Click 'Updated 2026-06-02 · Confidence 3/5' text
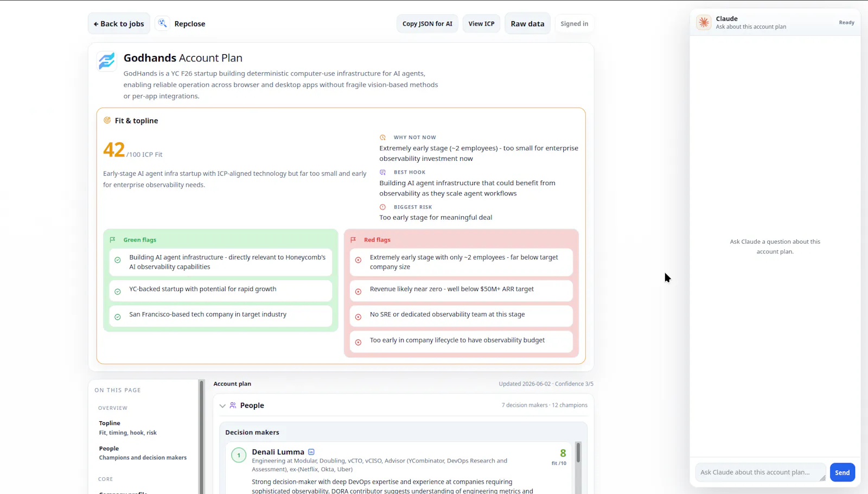This screenshot has width=868, height=494. (546, 384)
